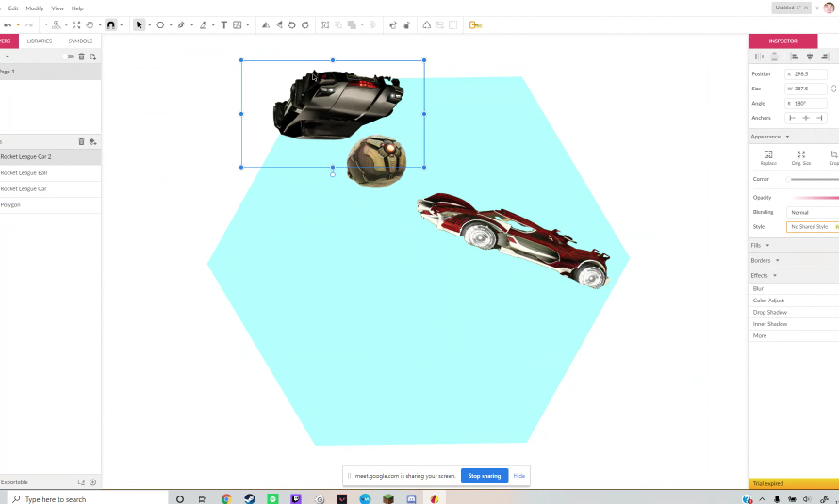The width and height of the screenshot is (839, 504).
Task: Click the Group selection icon
Action: click(325, 25)
